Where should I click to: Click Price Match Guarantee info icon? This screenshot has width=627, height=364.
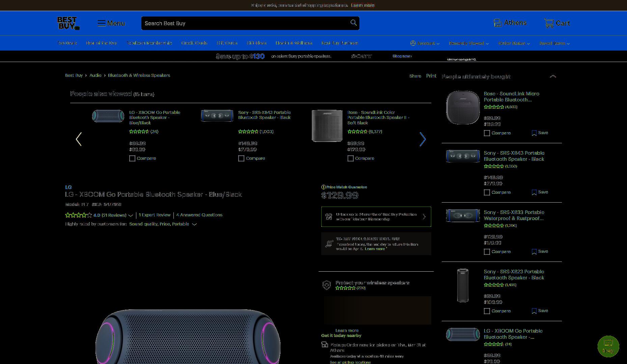tap(323, 187)
